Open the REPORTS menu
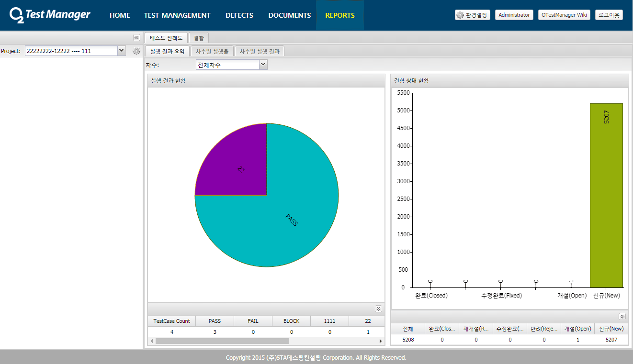Viewport: 633px width, 364px height. 339,15
